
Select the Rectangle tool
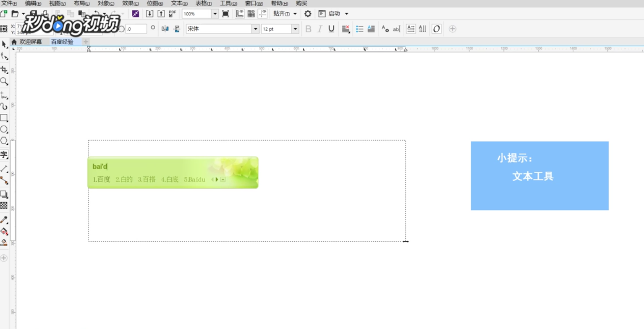pyautogui.click(x=4, y=118)
